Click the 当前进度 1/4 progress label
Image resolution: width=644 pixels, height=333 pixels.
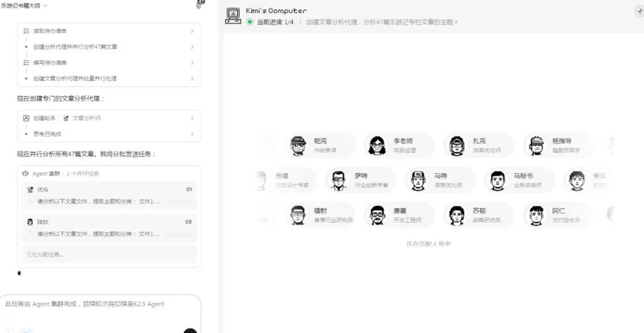click(275, 22)
